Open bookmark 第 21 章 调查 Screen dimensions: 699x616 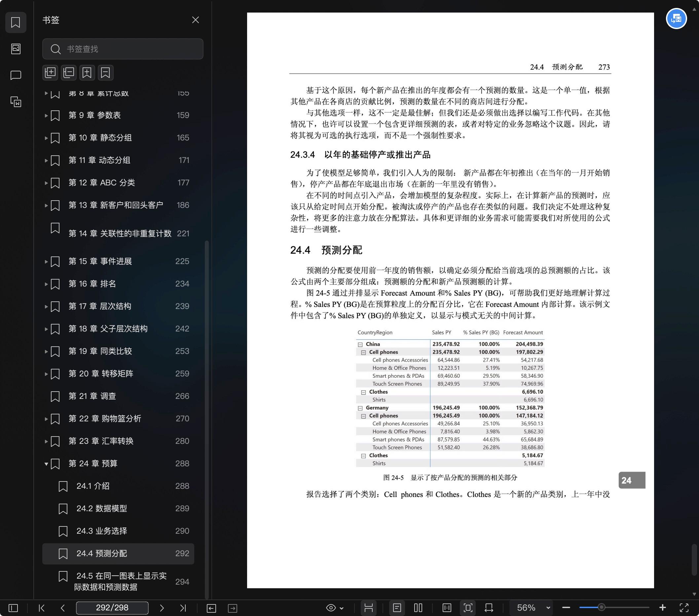coord(118,397)
